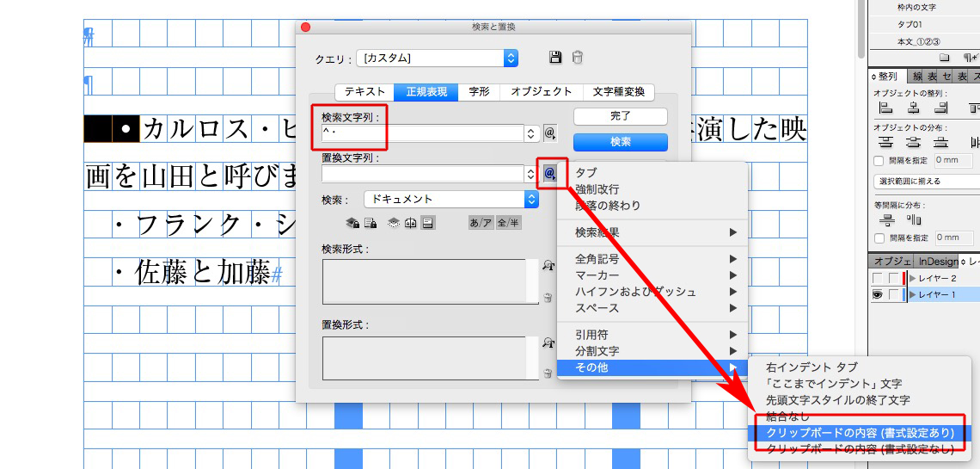Select 強制改行 menu item
The width and height of the screenshot is (980, 469).
coord(652,188)
